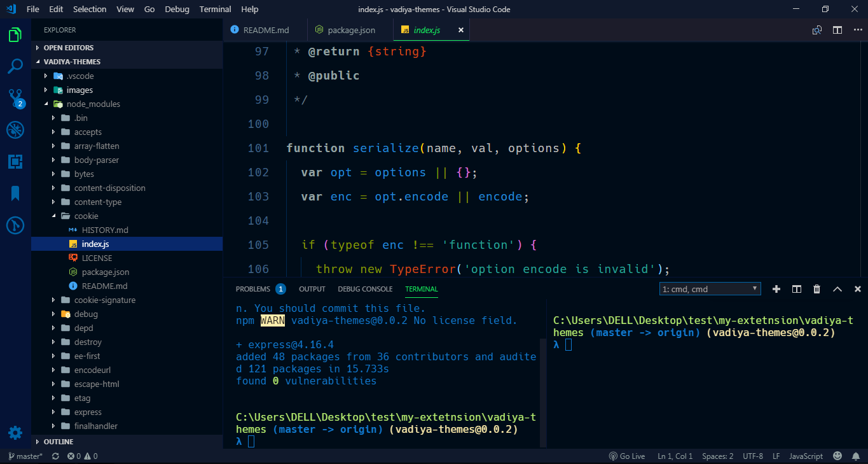Select index.js in the explorer tree
Viewport: 868px width, 464px height.
coord(127,244)
